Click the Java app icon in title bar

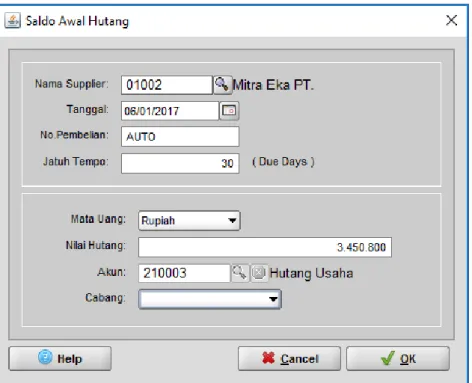13,21
